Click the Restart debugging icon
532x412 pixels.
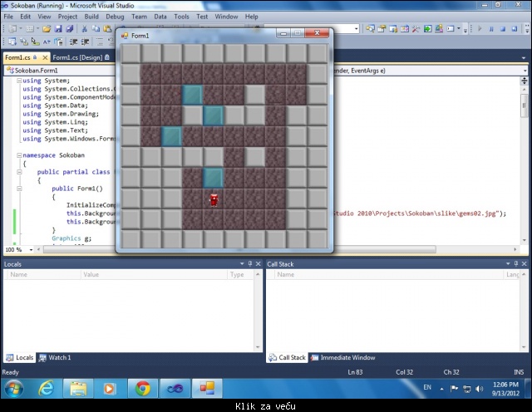[515, 29]
